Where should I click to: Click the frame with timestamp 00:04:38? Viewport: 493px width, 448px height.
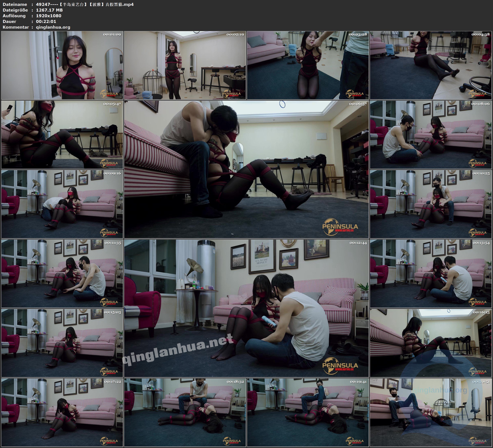coord(431,65)
